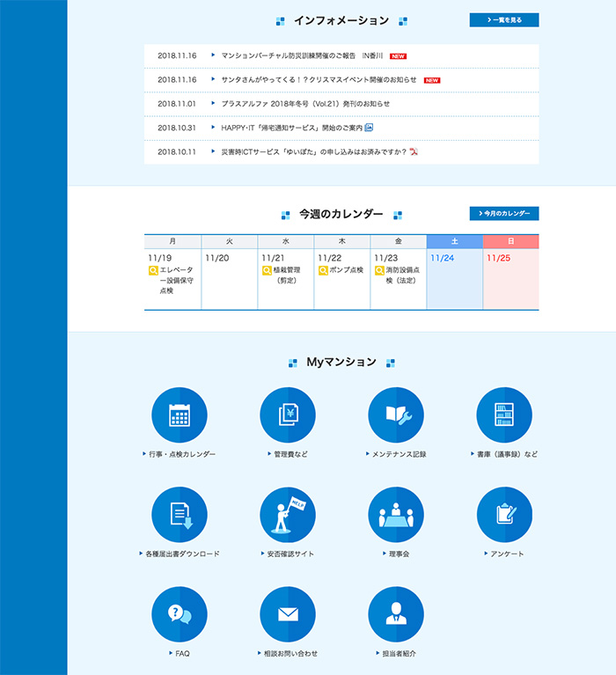This screenshot has height=675, width=616.
Task: Select the Saturday 11/24 calendar cell
Action: pos(454,279)
